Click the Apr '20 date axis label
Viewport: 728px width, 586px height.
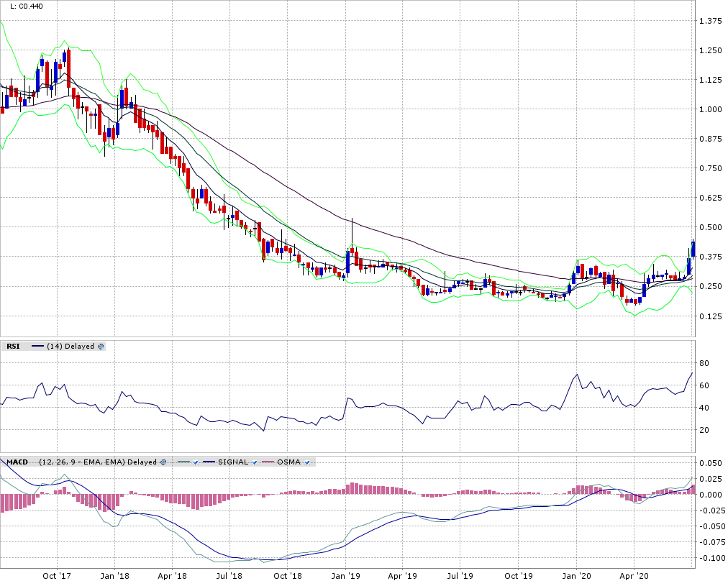[634, 576]
